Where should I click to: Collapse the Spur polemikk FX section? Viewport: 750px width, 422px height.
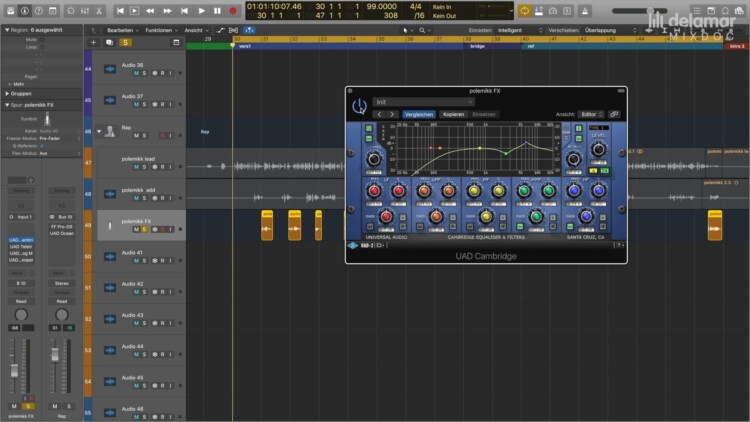click(x=7, y=105)
